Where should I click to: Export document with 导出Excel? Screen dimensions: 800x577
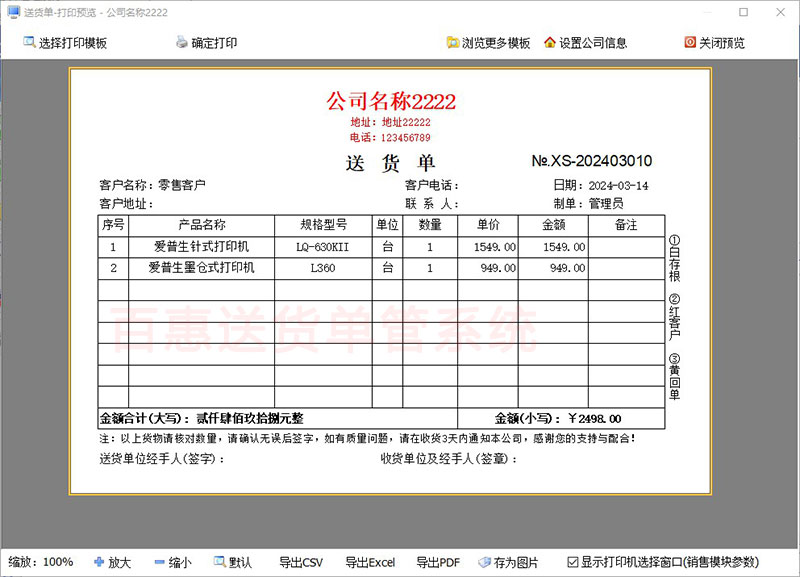point(370,562)
